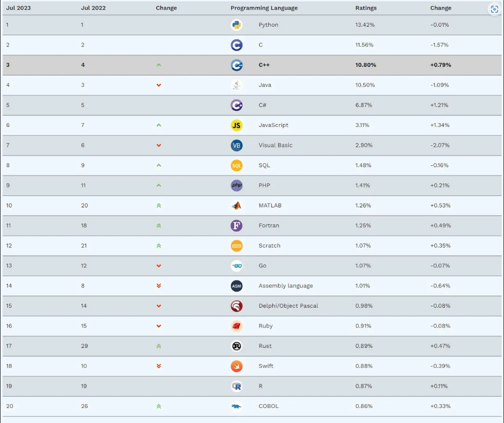Click the PHP logo icon
The width and height of the screenshot is (504, 423).
point(236,186)
